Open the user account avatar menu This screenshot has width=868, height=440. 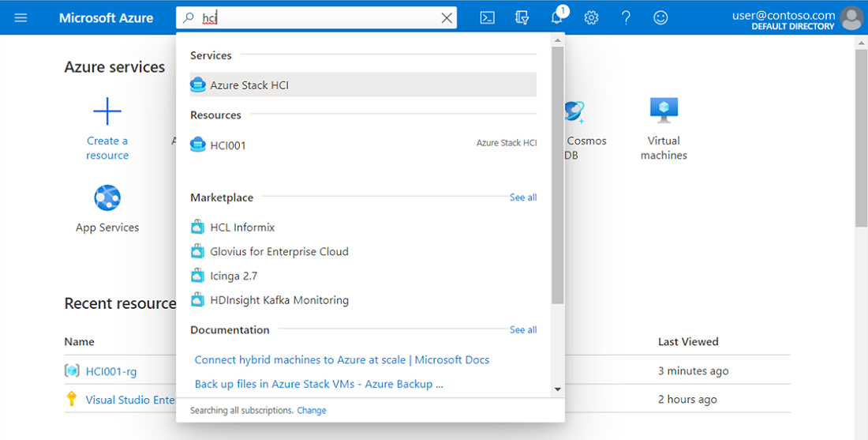(851, 17)
